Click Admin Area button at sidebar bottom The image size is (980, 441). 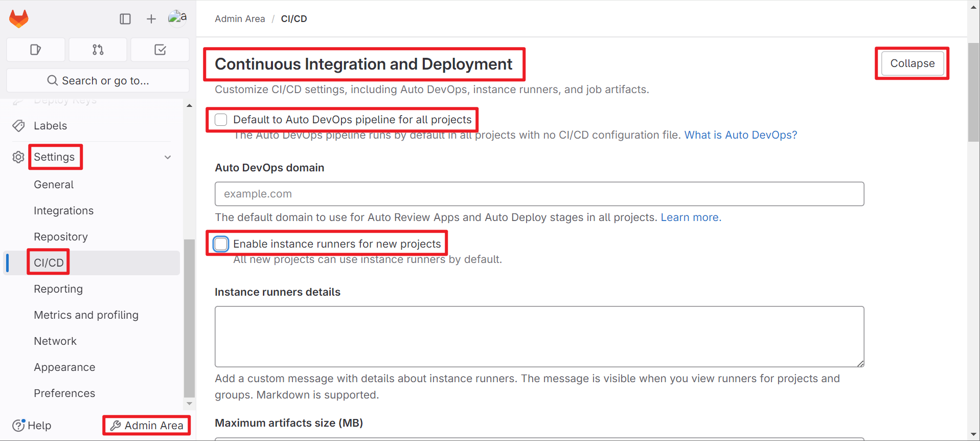147,426
